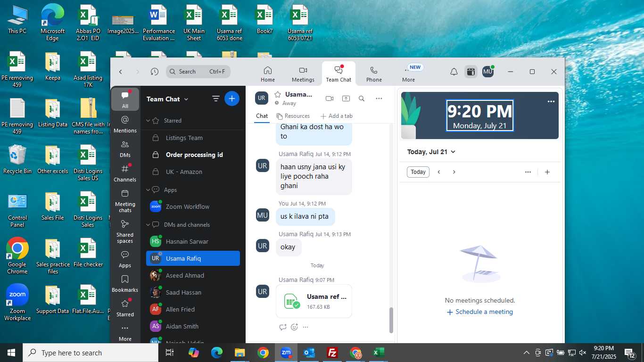Click the Zoom search field
Screen dimensions: 644x362
(198, 72)
